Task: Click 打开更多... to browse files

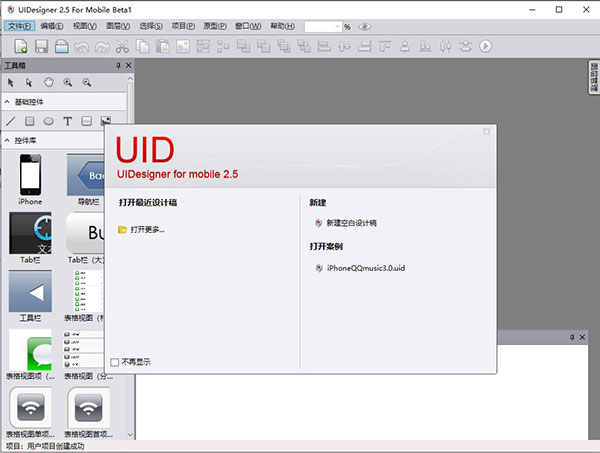Action: tap(146, 230)
